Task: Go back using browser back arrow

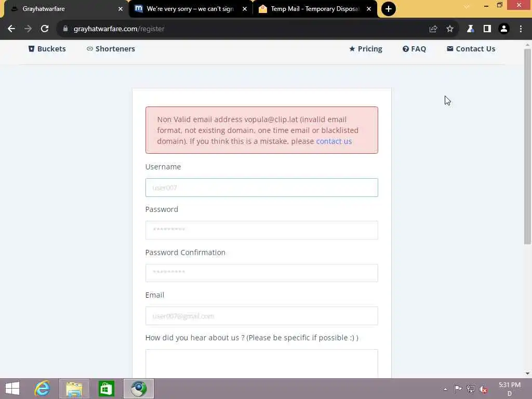Action: tap(11, 29)
